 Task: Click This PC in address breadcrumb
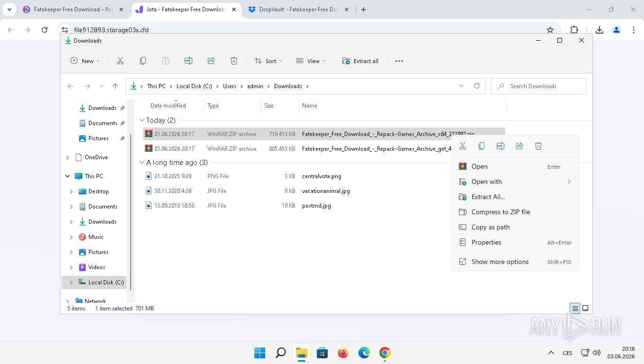tap(156, 86)
